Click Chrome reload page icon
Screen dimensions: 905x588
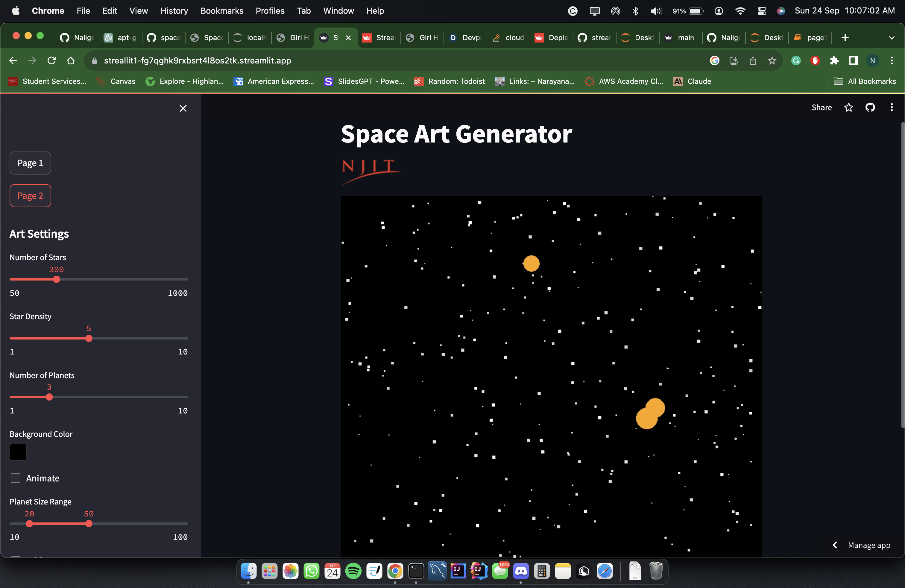coord(51,60)
